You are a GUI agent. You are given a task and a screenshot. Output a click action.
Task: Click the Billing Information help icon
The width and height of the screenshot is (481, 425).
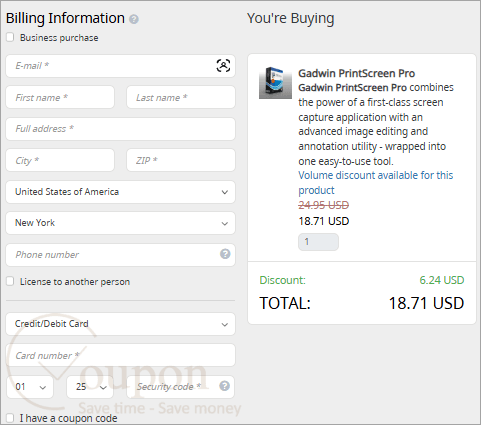tap(134, 19)
